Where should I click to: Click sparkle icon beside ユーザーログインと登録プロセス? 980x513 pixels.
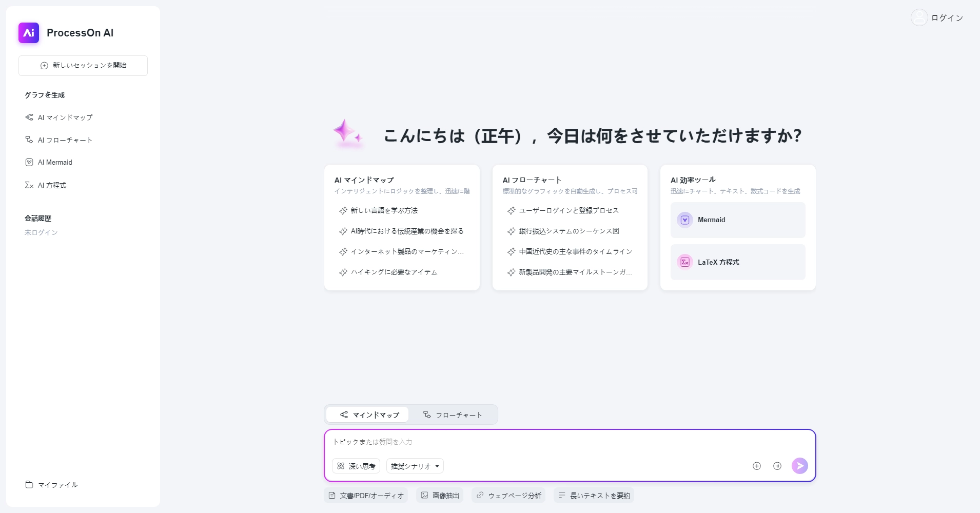[512, 211]
